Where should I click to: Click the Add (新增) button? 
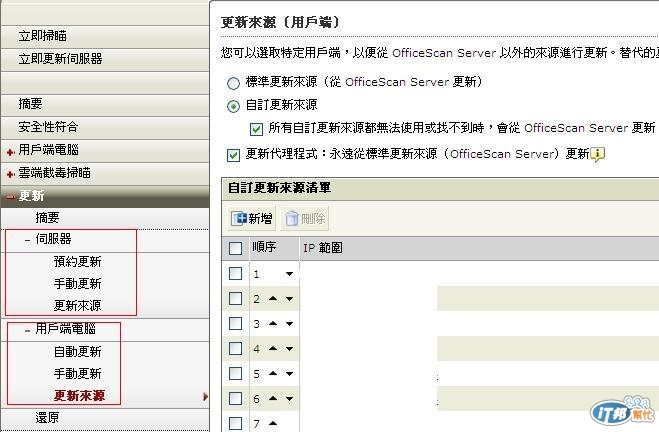[252, 218]
